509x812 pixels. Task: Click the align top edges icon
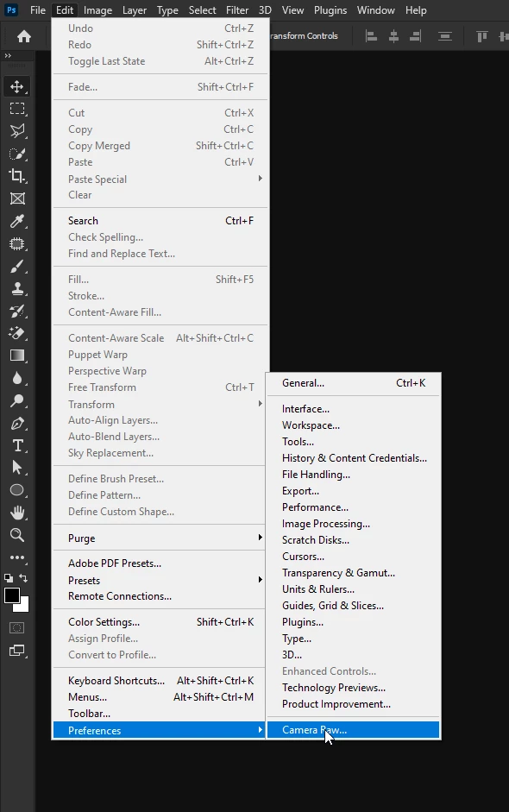tap(482, 36)
